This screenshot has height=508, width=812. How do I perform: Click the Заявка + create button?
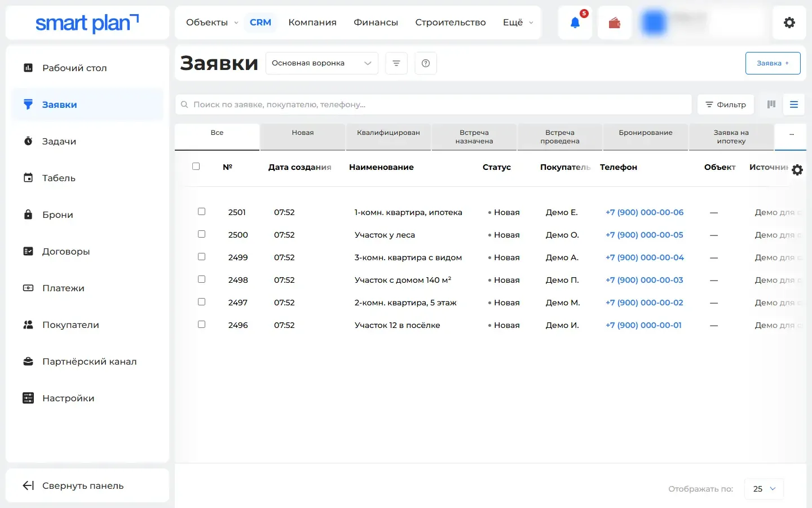[773, 63]
